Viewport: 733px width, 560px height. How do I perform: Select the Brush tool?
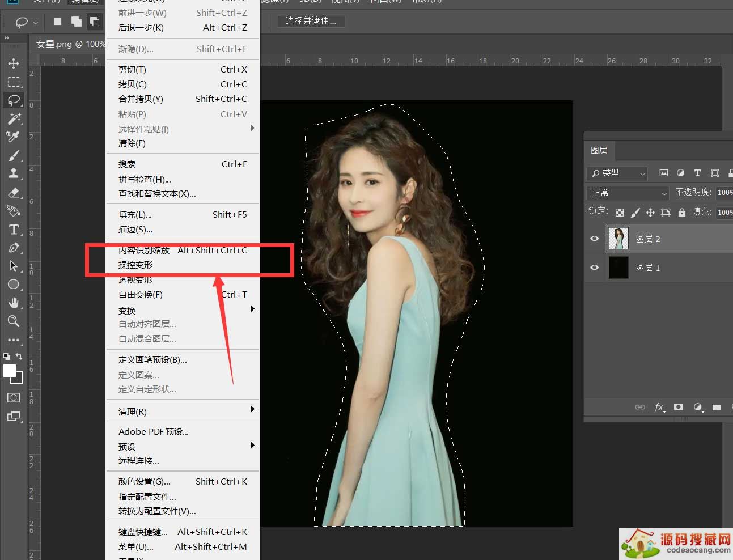coord(14,155)
